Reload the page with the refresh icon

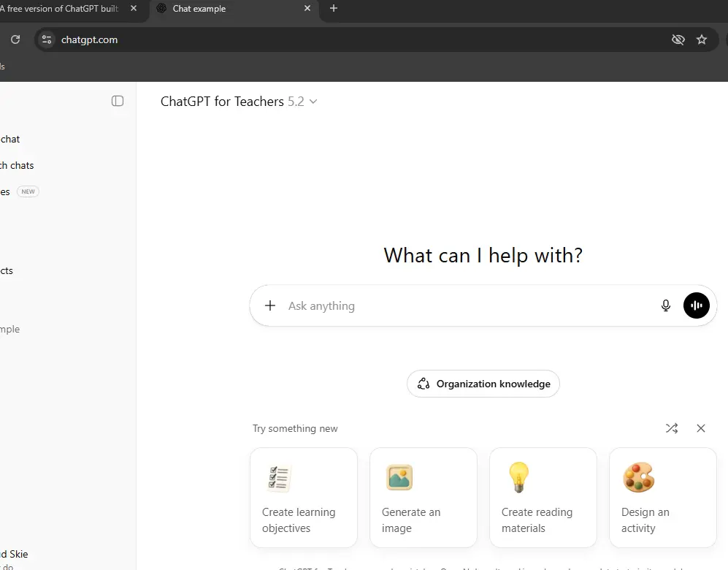[15, 39]
